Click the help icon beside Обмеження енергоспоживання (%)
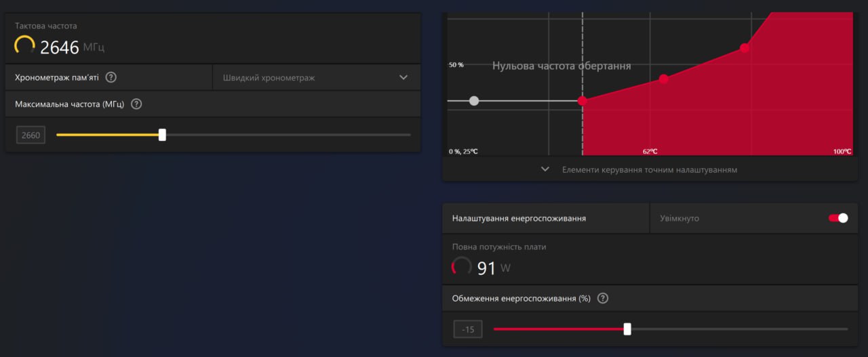 coord(603,298)
